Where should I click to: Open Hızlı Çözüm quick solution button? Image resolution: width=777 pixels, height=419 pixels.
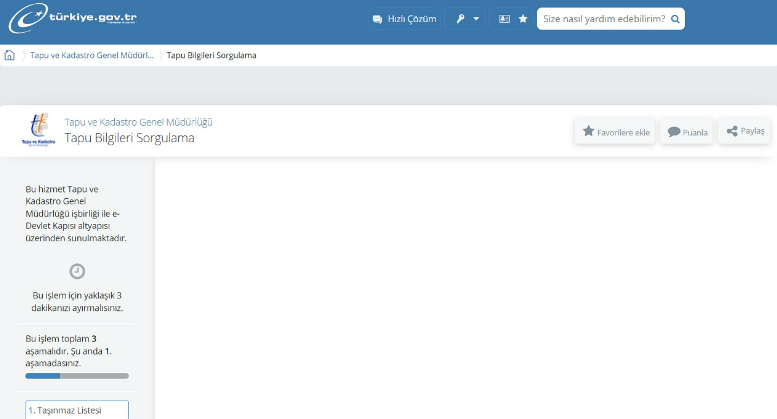pyautogui.click(x=404, y=19)
